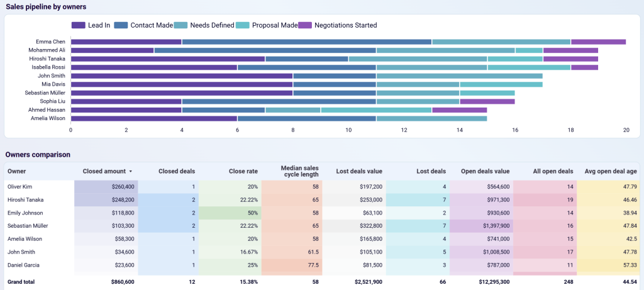Viewport: 644px width, 290px height.
Task: Sort table by the Owner column header
Action: coord(17,171)
